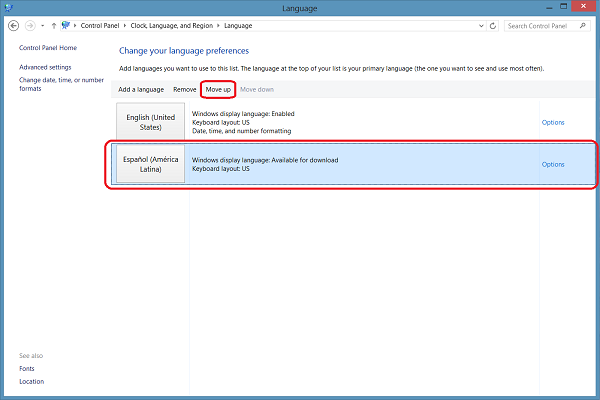This screenshot has width=600, height=400.
Task: Expand chevron after Clock, Language, and Region
Action: tap(218, 26)
